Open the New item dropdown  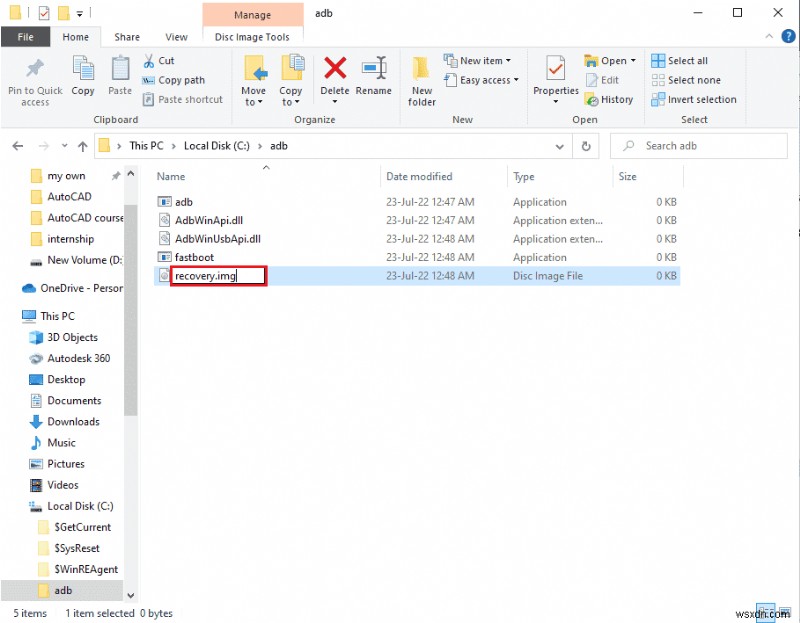click(480, 60)
